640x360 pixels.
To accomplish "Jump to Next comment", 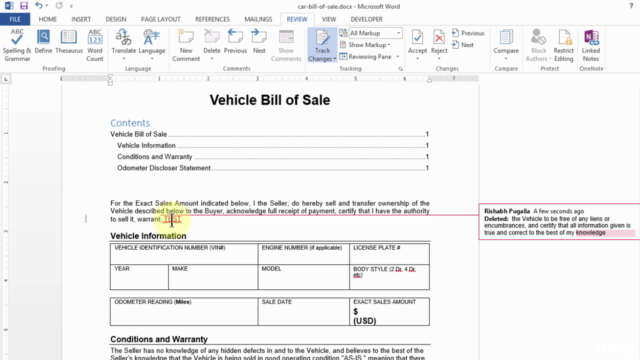I will pyautogui.click(x=259, y=42).
